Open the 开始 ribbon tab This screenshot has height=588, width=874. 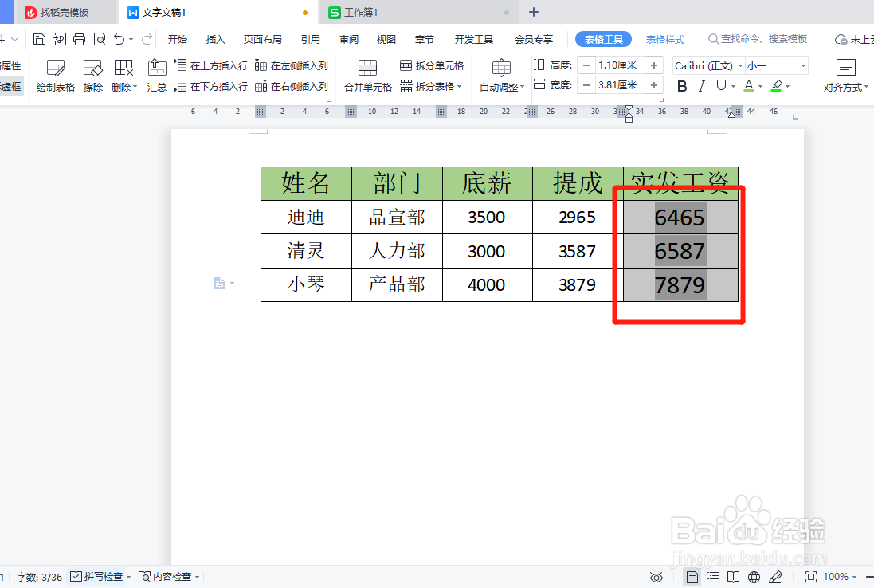click(177, 40)
